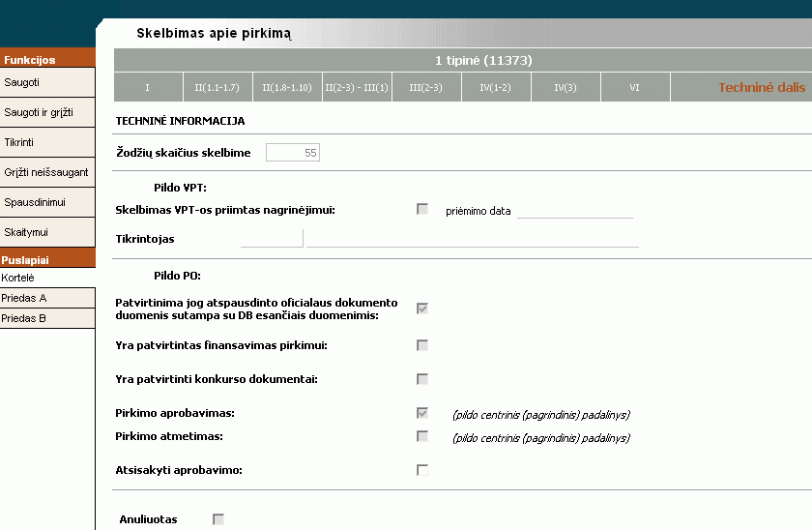Switch to tab I
Screen dimensions: 812x530
[x=148, y=87]
